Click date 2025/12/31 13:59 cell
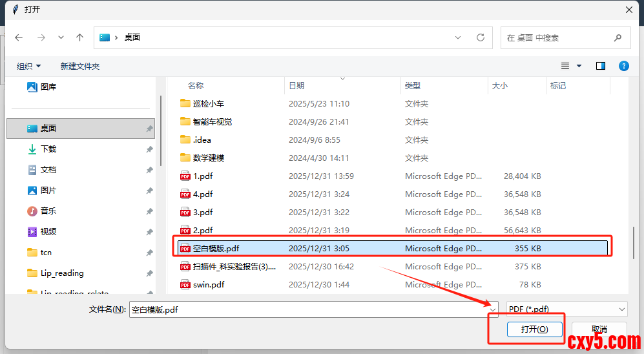 (321, 176)
